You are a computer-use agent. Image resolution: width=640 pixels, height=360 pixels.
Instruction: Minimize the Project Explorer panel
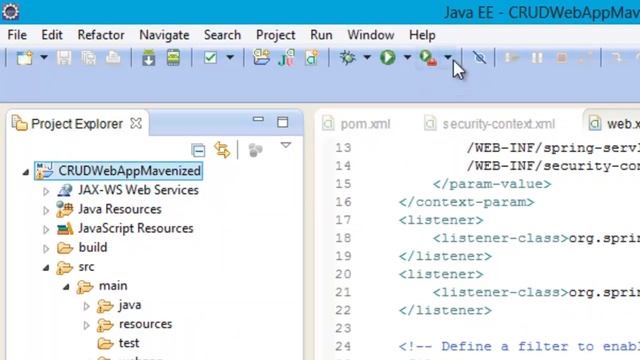pyautogui.click(x=258, y=120)
